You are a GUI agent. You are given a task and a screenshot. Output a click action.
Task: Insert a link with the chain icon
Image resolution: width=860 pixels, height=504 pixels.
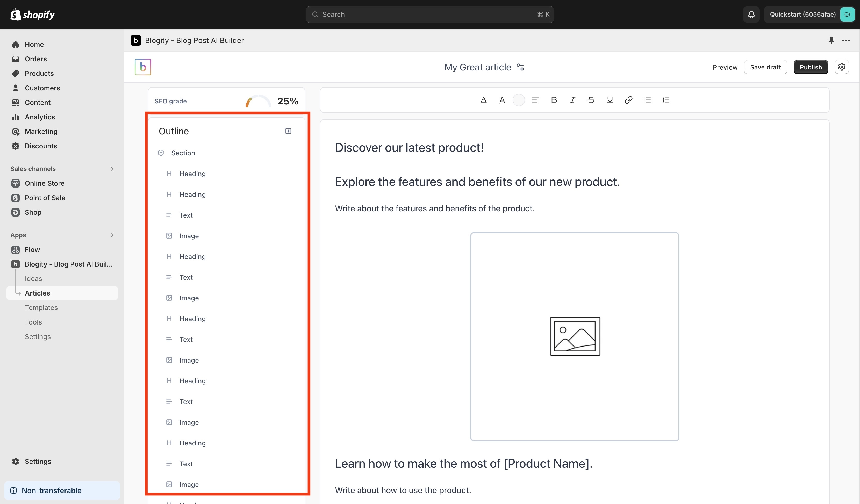pos(628,100)
